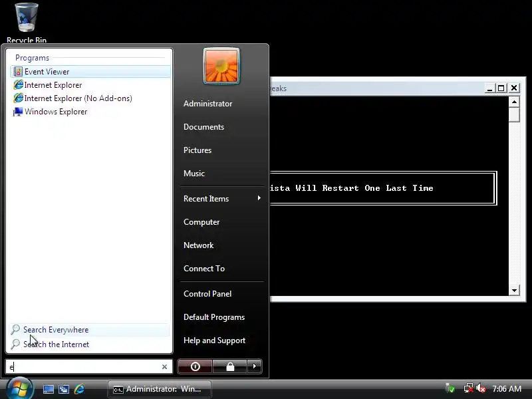Start Internet Explorer (No Add-ons)
Image resolution: width=532 pixels, height=399 pixels.
point(90,98)
